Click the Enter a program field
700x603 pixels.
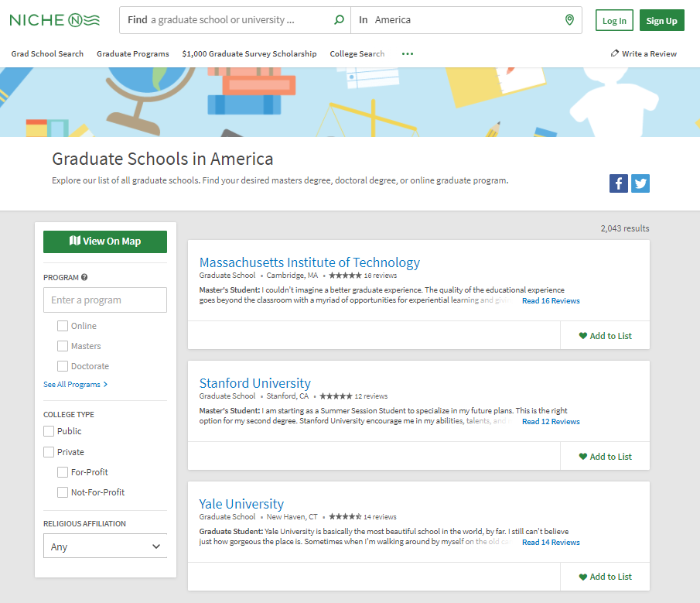(105, 300)
